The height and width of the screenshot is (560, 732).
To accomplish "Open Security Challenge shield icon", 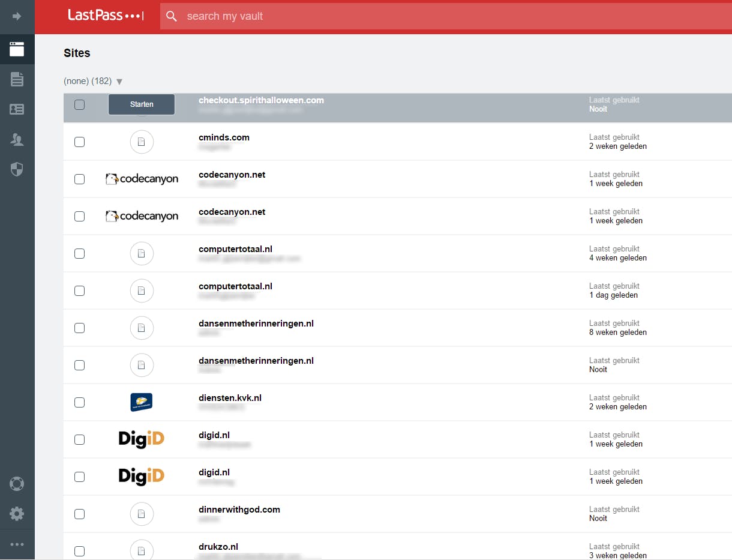I will coord(17,170).
